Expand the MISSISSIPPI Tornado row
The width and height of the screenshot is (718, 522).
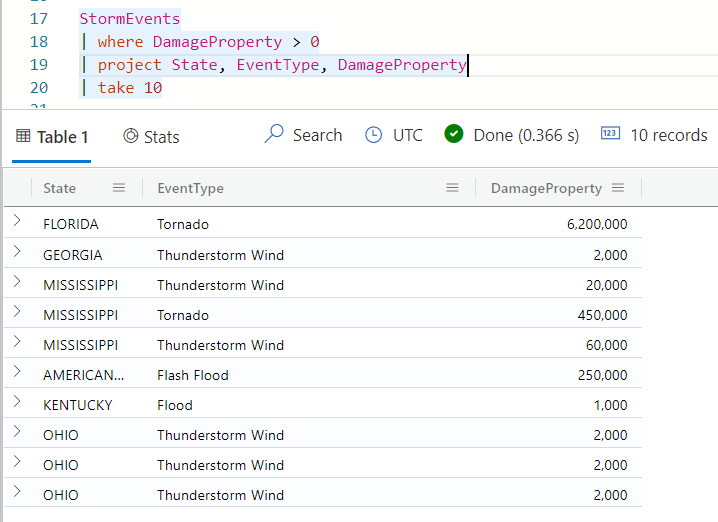[x=17, y=311]
